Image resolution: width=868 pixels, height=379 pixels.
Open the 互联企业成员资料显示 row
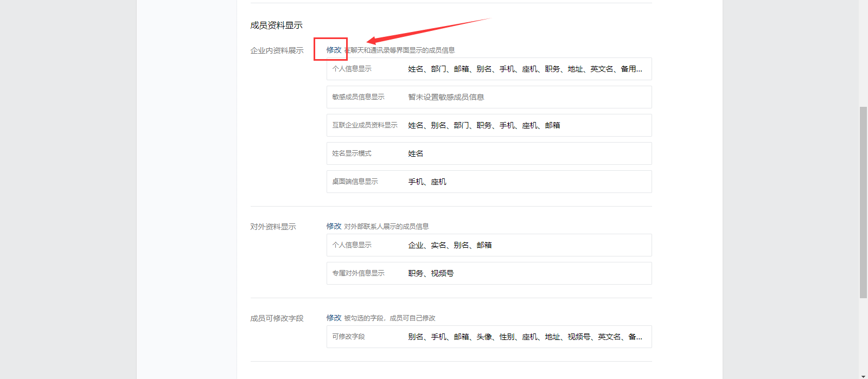489,125
